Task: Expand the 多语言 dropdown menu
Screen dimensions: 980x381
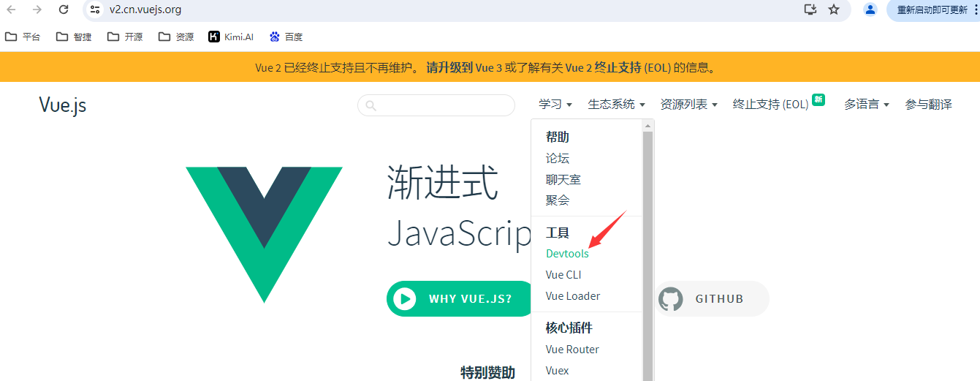Action: coord(867,105)
